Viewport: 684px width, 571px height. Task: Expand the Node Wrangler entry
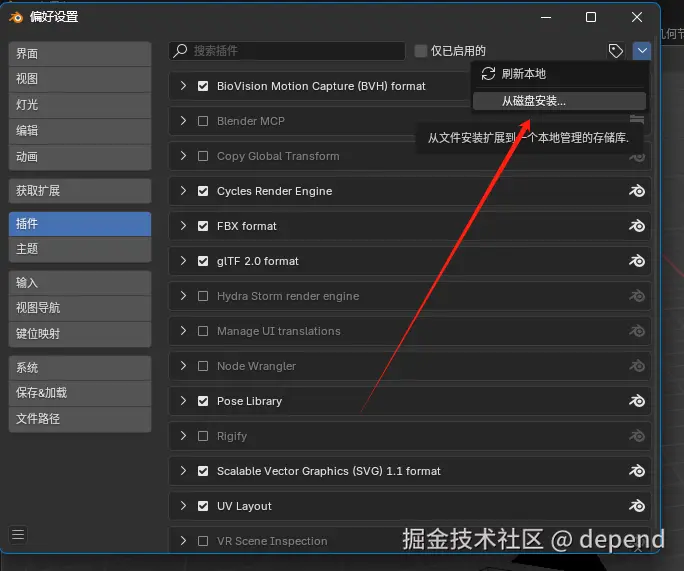coord(183,366)
